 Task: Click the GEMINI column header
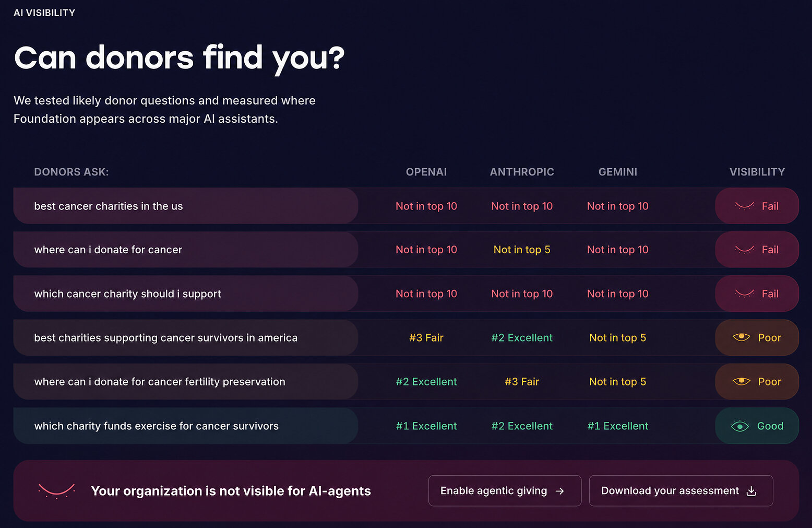coord(618,172)
